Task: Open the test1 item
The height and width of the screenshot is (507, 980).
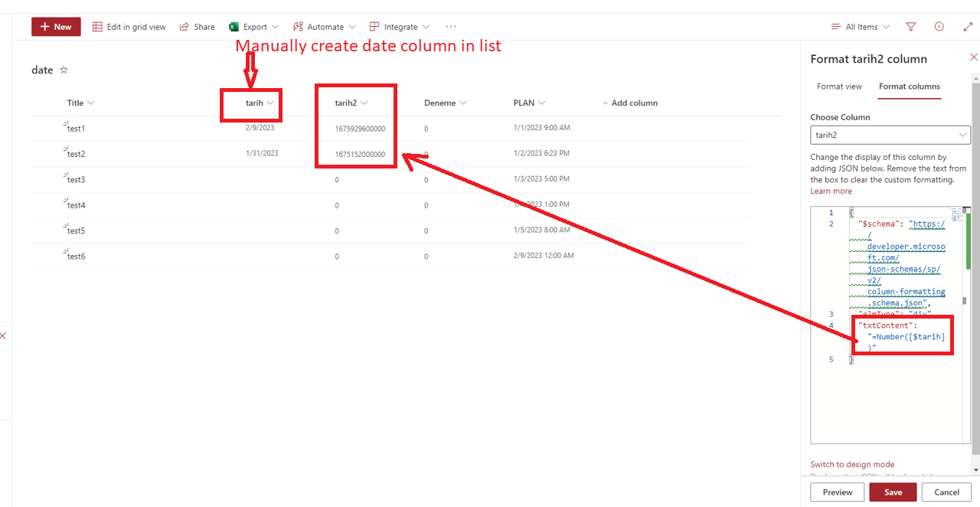Action: 76,129
